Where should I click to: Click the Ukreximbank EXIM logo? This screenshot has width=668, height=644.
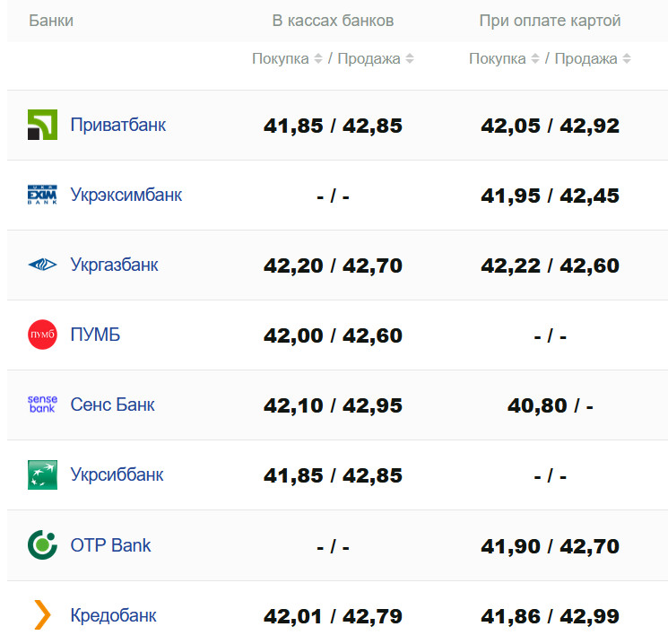click(x=42, y=195)
